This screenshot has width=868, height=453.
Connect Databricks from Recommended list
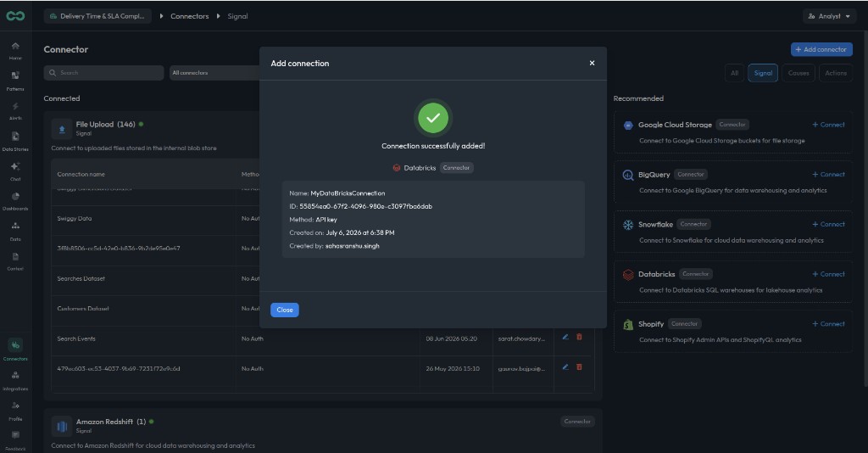click(x=828, y=274)
